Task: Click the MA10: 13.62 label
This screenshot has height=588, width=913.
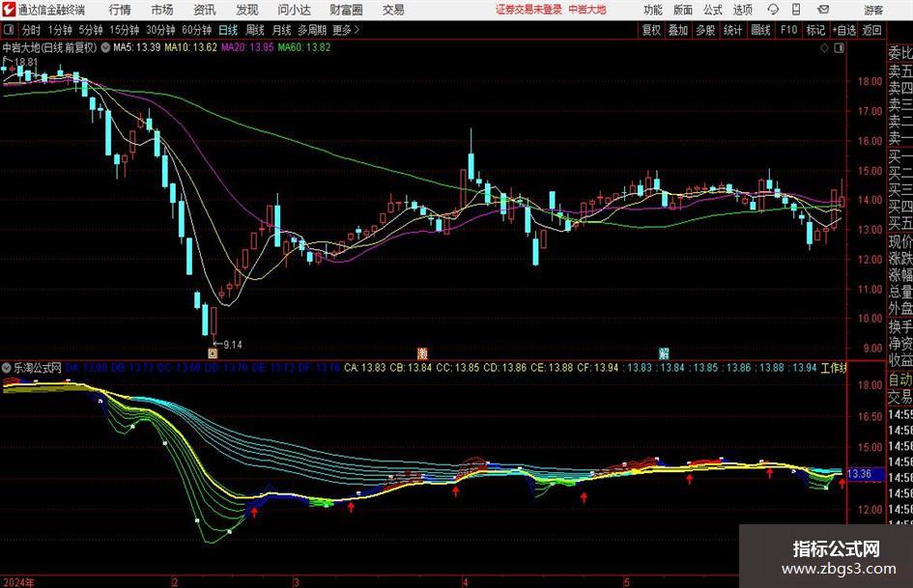Action: [x=190, y=47]
